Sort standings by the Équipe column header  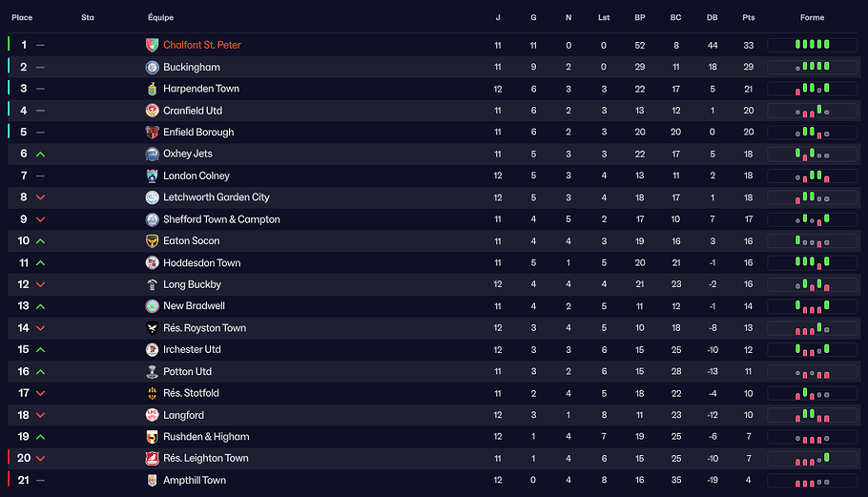[161, 18]
